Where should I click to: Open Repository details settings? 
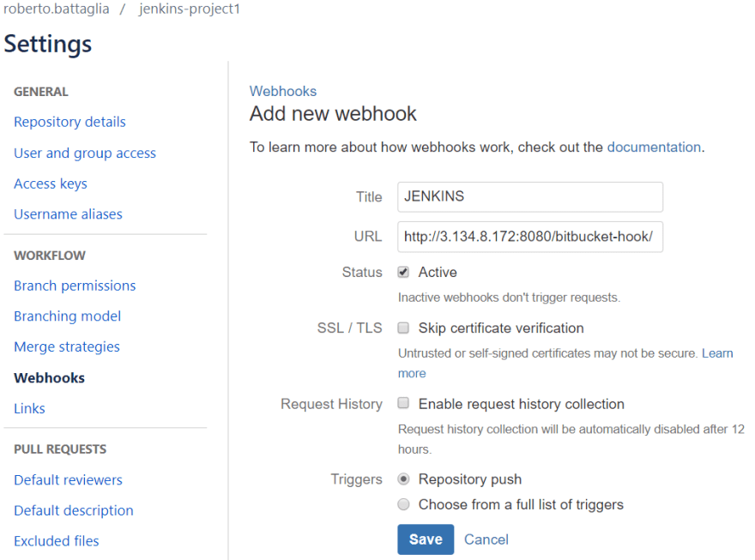[x=69, y=122]
